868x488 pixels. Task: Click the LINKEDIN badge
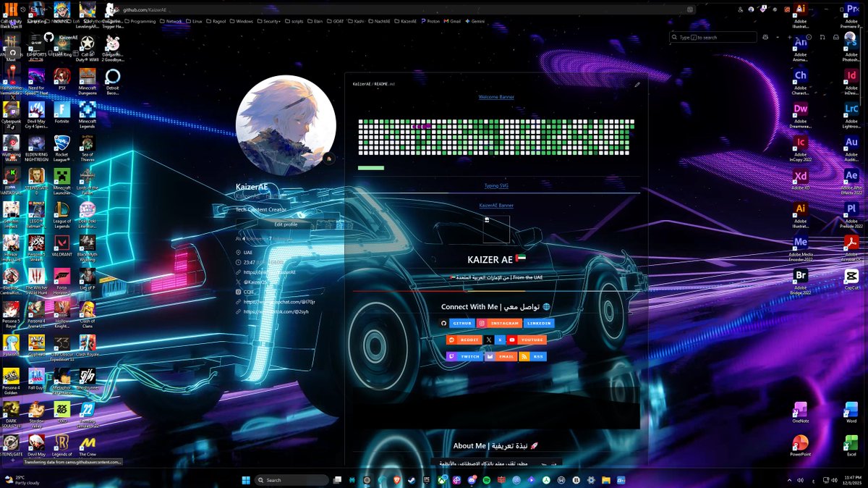(540, 324)
